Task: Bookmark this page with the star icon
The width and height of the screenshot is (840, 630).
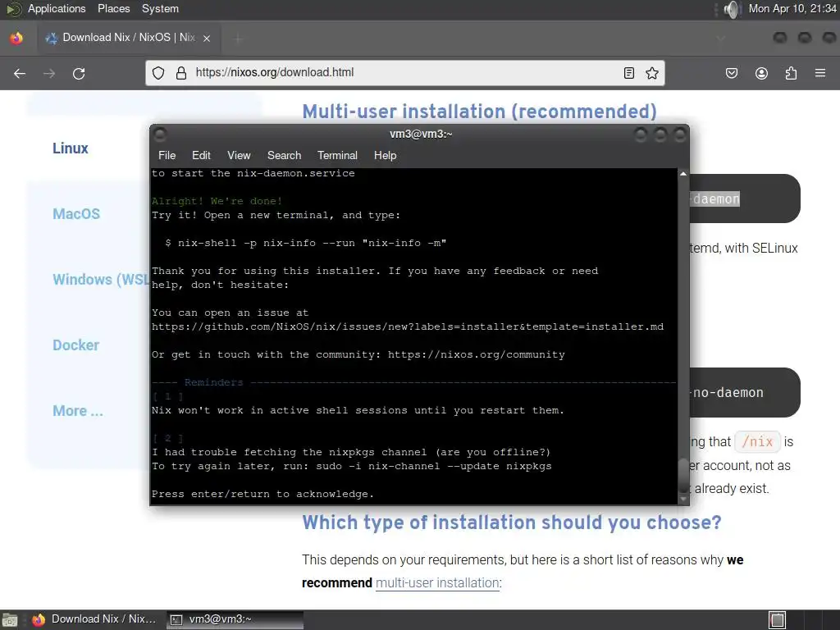Action: (x=652, y=73)
